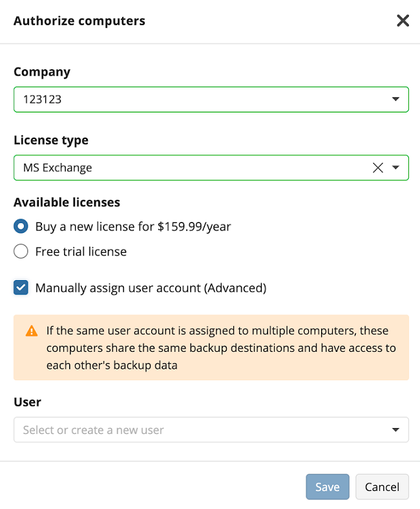The image size is (420, 509).
Task: Click the Save button
Action: tap(328, 486)
